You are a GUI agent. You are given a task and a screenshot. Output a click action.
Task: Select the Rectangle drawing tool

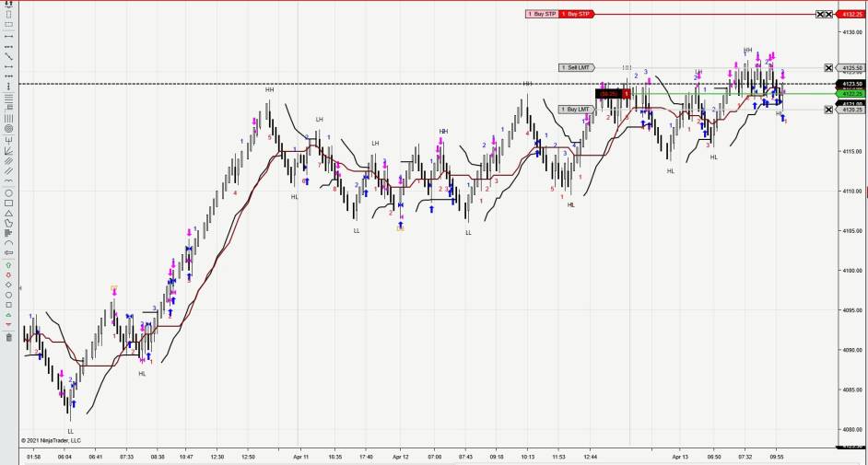pos(9,203)
